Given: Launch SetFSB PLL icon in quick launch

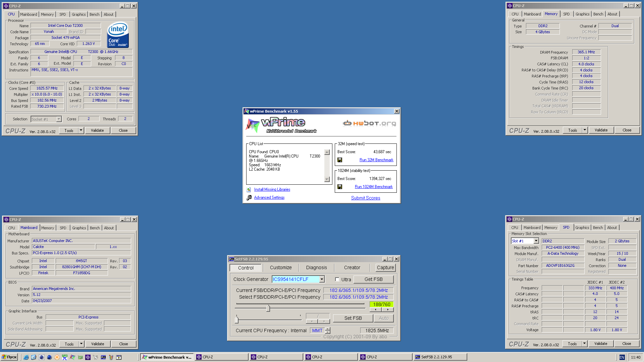Looking at the screenshot, I should point(103,357).
